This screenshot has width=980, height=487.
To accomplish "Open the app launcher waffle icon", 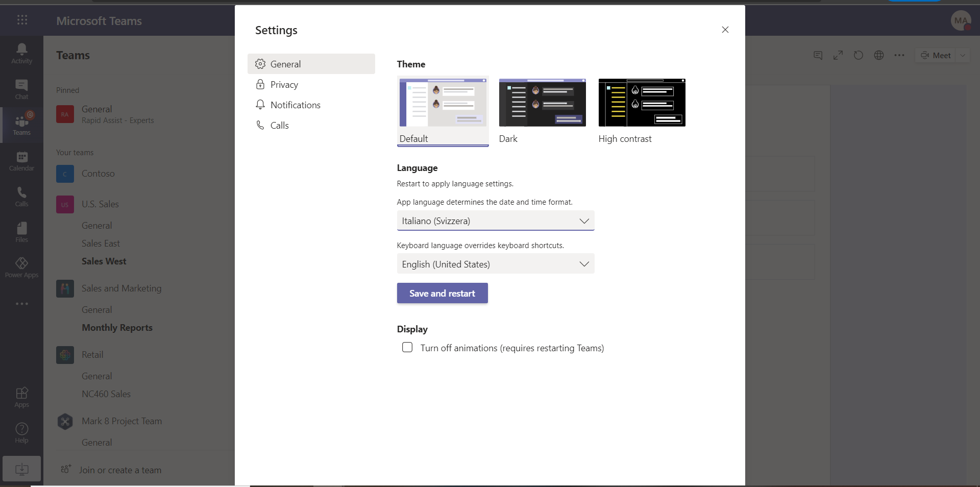I will pos(22,20).
